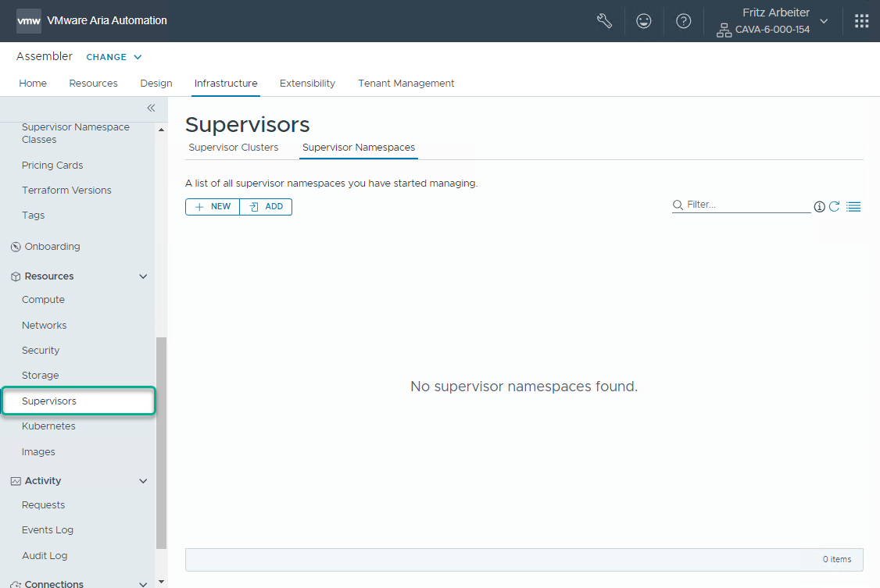Open Supervisor Namespace Classes
Image resolution: width=880 pixels, height=588 pixels.
pos(76,134)
